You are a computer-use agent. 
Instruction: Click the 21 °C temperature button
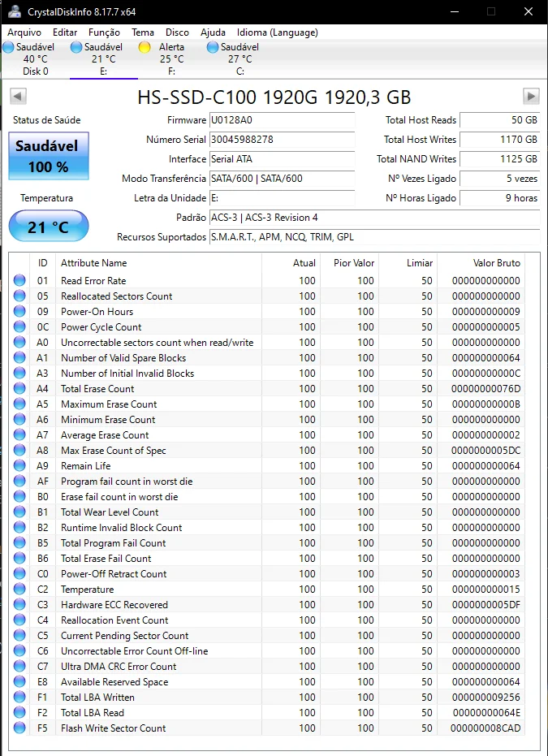coord(49,226)
